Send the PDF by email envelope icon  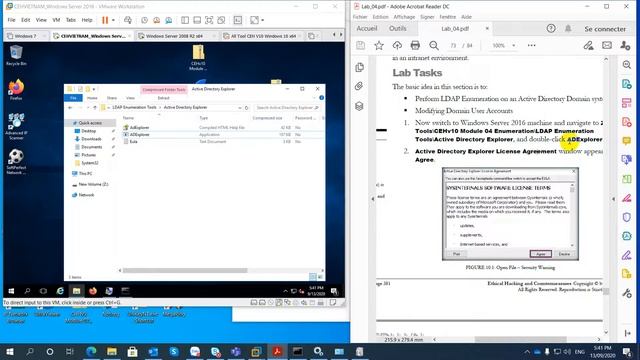(x=607, y=45)
